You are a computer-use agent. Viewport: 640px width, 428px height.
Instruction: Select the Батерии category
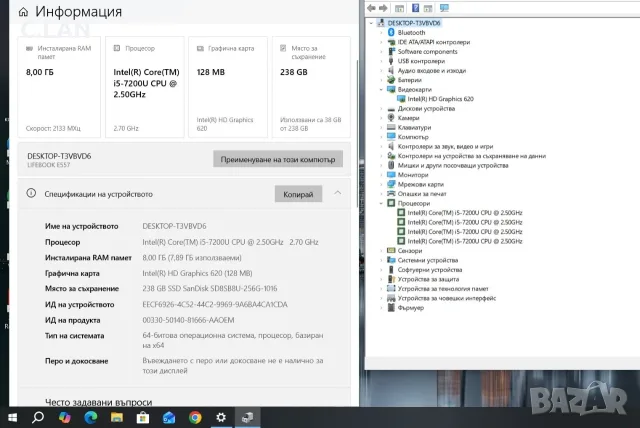[x=409, y=80]
